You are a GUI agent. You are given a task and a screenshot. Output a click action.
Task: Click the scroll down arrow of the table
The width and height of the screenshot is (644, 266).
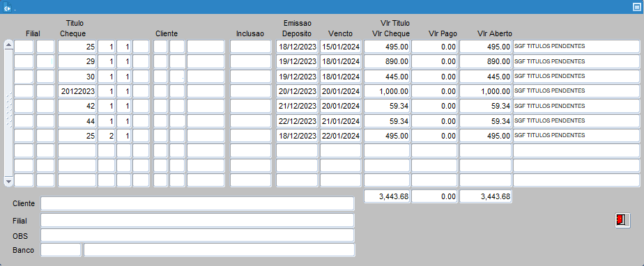click(x=8, y=180)
